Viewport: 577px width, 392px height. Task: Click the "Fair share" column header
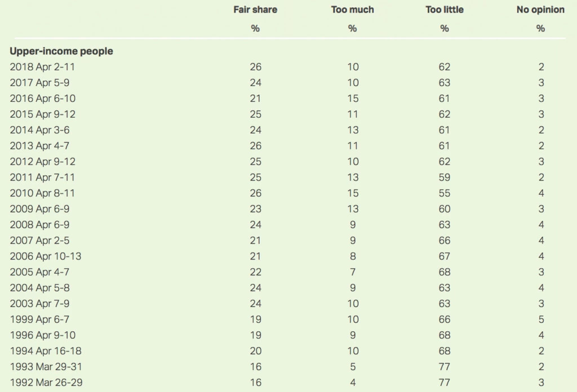[255, 10]
